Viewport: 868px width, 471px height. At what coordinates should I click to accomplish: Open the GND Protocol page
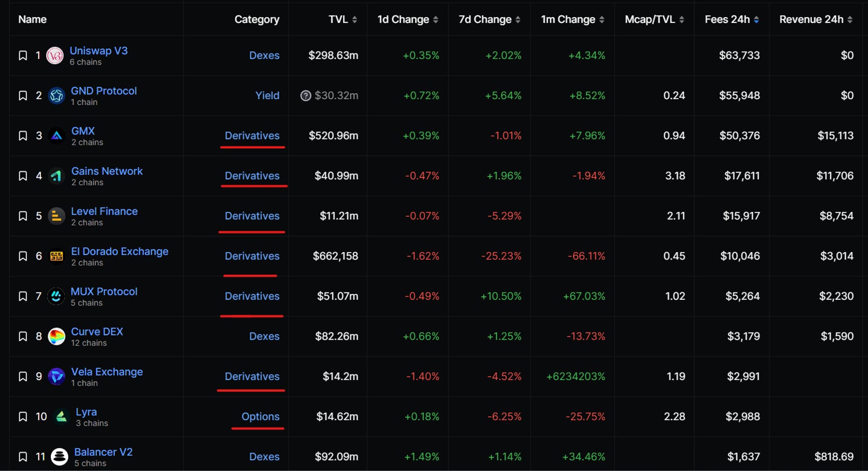[x=104, y=91]
